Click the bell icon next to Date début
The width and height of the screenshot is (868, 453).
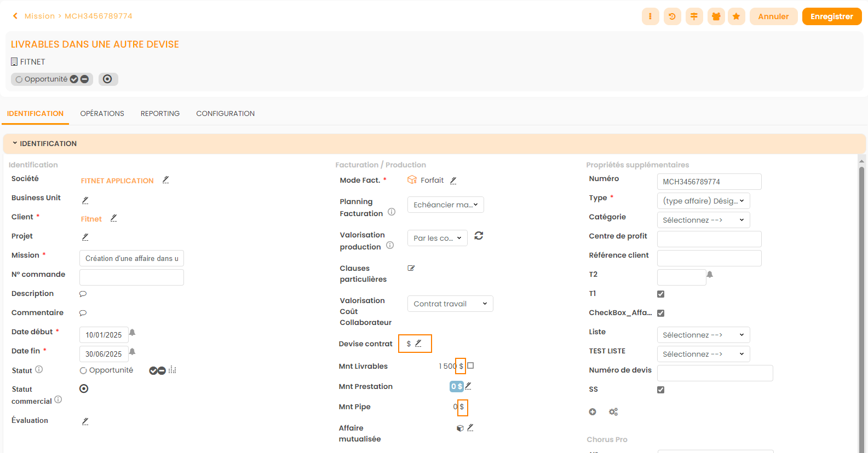[133, 333]
